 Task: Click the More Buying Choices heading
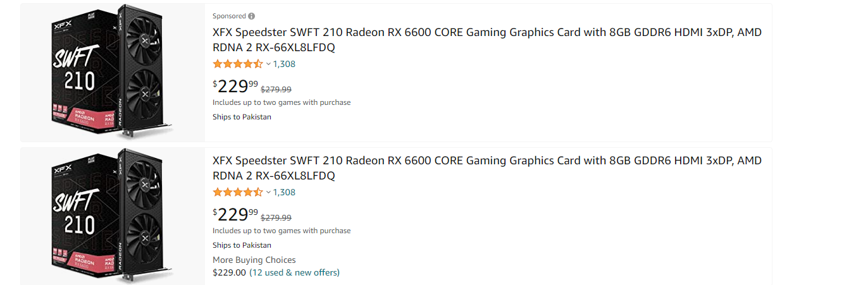[254, 260]
